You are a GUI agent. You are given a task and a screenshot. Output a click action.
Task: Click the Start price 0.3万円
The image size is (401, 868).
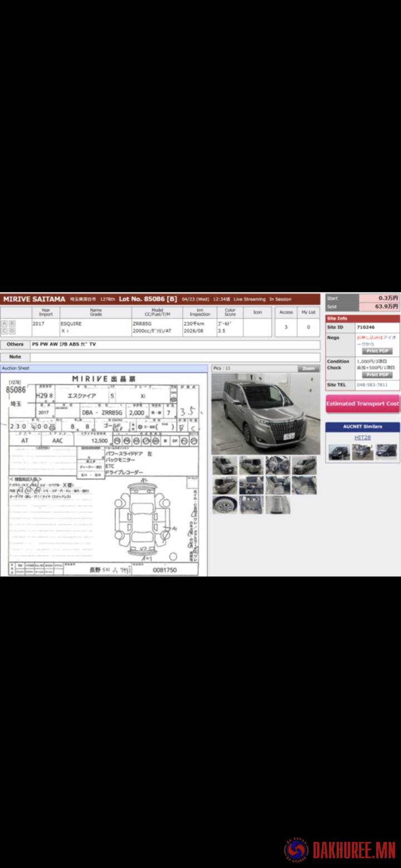[x=388, y=298]
